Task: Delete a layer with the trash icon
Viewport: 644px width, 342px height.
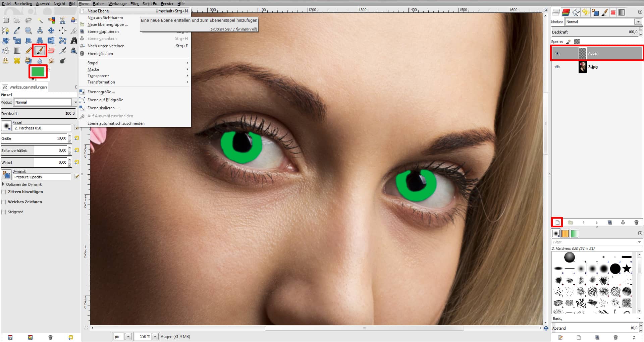Action: tap(636, 222)
